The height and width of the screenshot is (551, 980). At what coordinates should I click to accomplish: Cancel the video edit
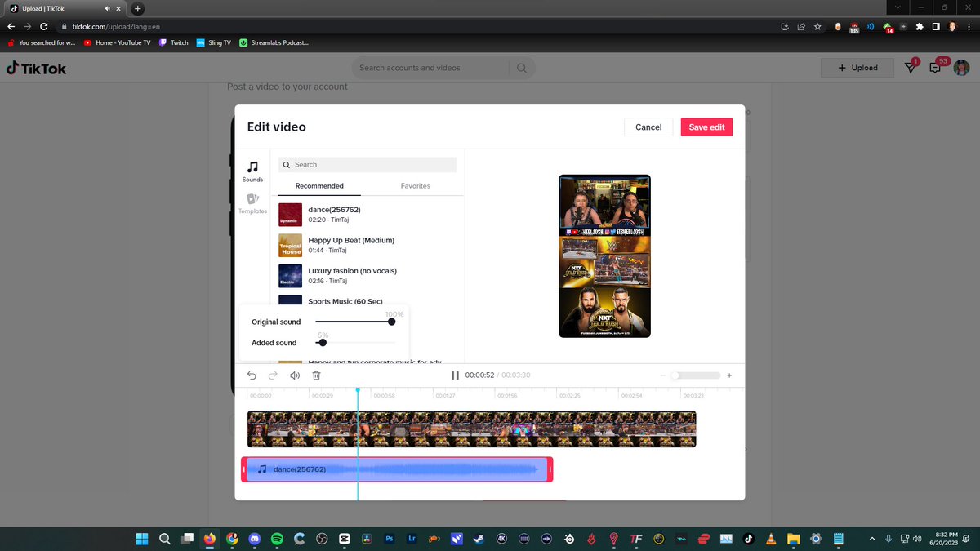tap(648, 127)
